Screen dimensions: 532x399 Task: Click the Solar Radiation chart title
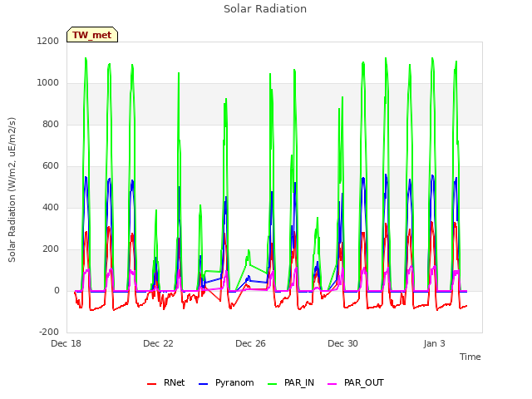click(x=265, y=9)
